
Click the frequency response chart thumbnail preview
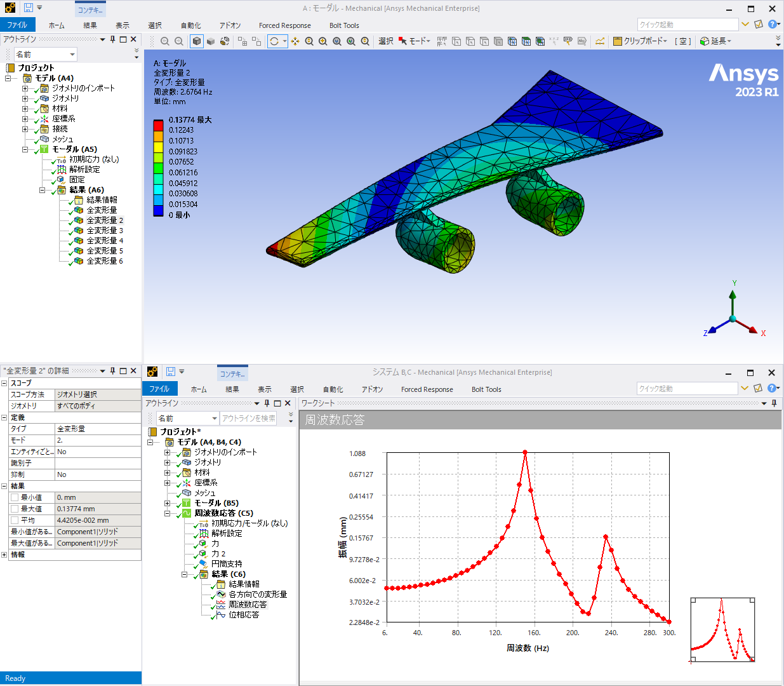click(x=722, y=629)
